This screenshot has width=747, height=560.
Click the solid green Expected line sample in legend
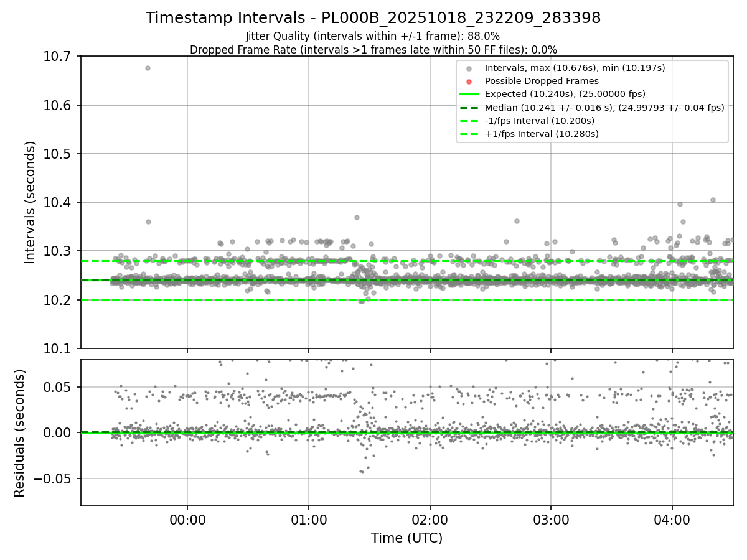coord(469,95)
